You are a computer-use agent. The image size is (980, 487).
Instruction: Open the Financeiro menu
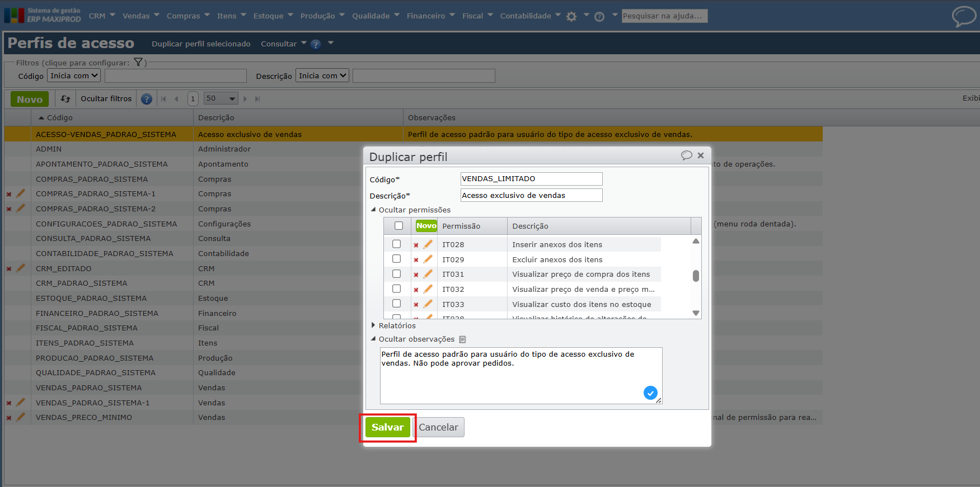430,16
